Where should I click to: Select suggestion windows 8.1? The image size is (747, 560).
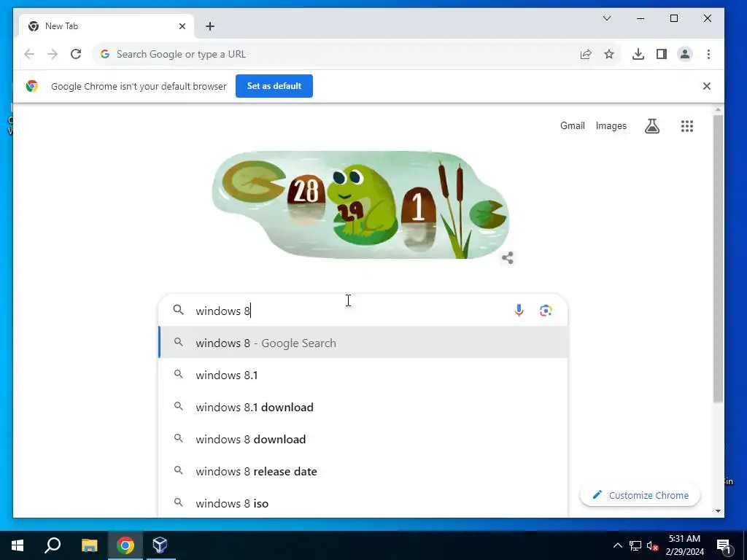coord(363,376)
